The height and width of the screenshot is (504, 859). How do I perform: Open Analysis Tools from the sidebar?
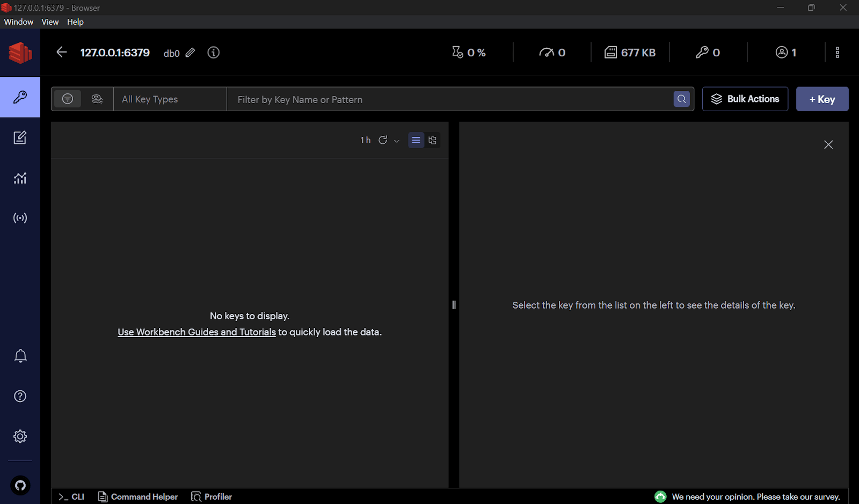click(20, 178)
